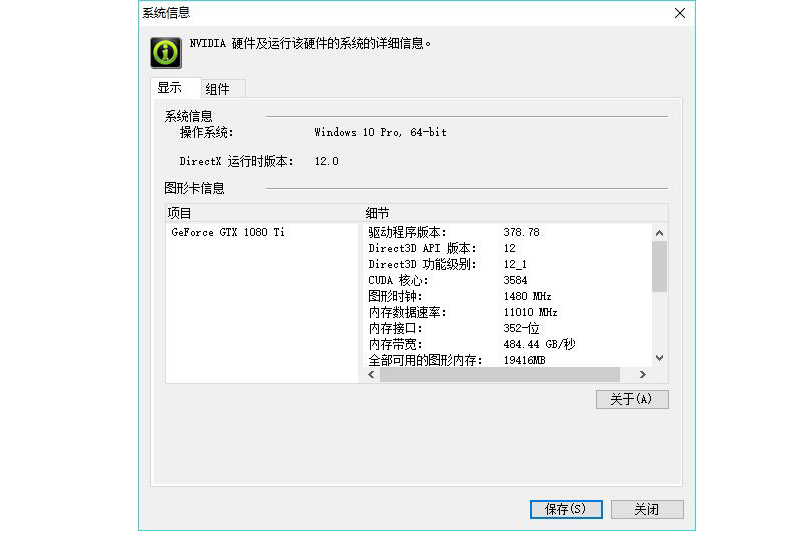Click the 细节 column header

pyautogui.click(x=515, y=213)
